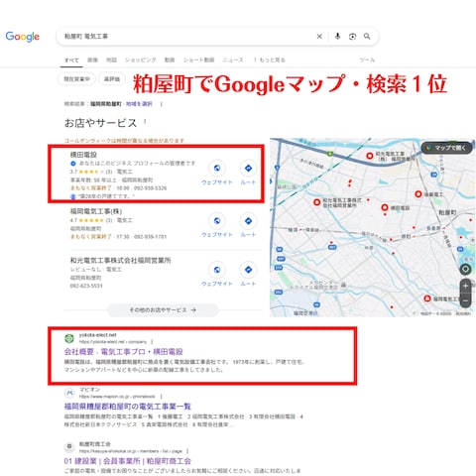Open options menu beside 地域を選択
476x476 pixels.
pos(162,104)
